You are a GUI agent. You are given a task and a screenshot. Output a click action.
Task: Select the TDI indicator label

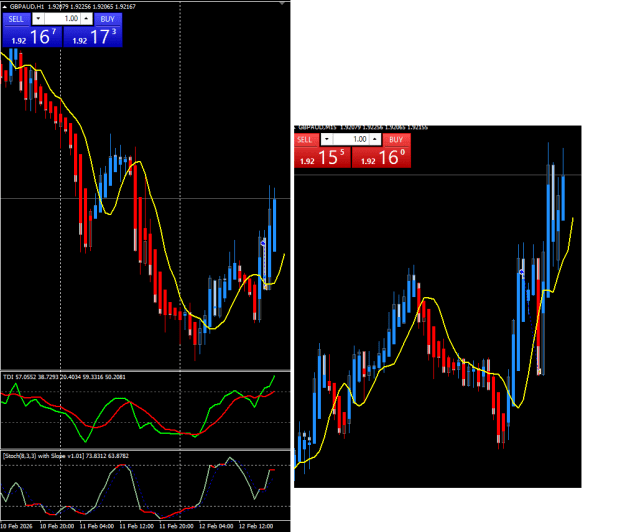click(x=64, y=377)
